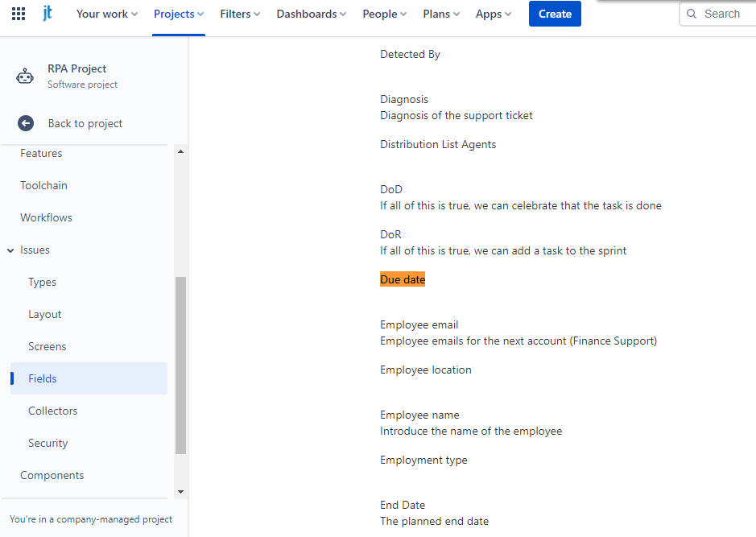
Task: Open the Your work dropdown
Action: coord(107,14)
